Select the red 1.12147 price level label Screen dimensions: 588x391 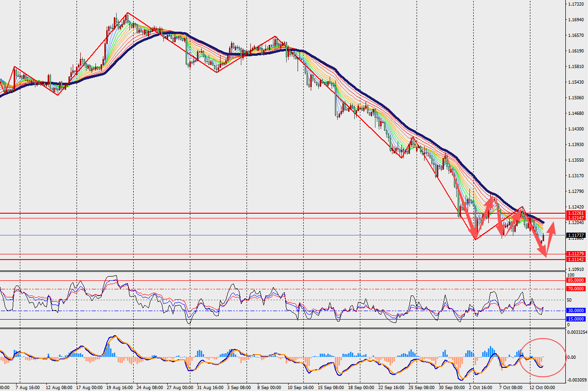577,217
